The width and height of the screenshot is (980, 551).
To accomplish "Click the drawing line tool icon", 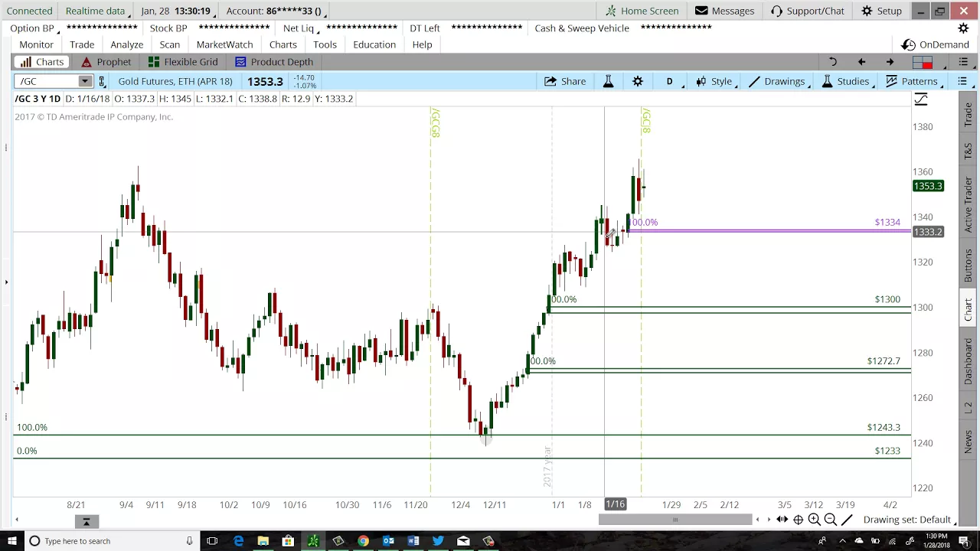I will coord(847,520).
